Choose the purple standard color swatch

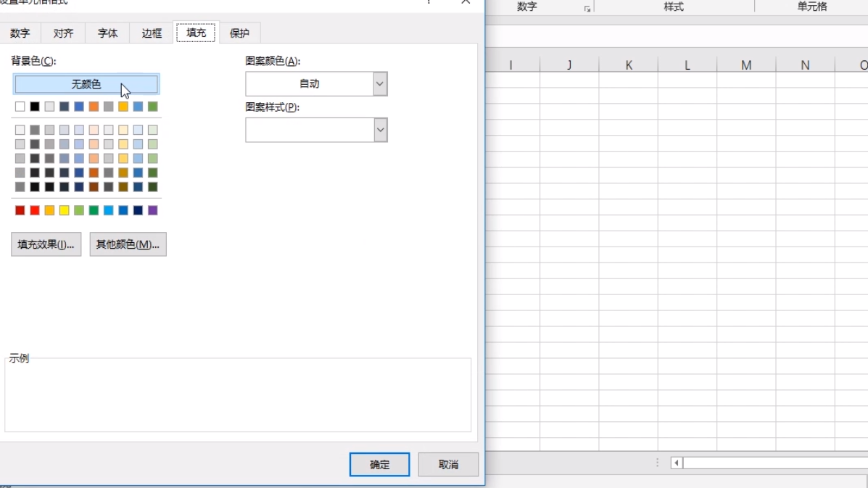pos(152,210)
